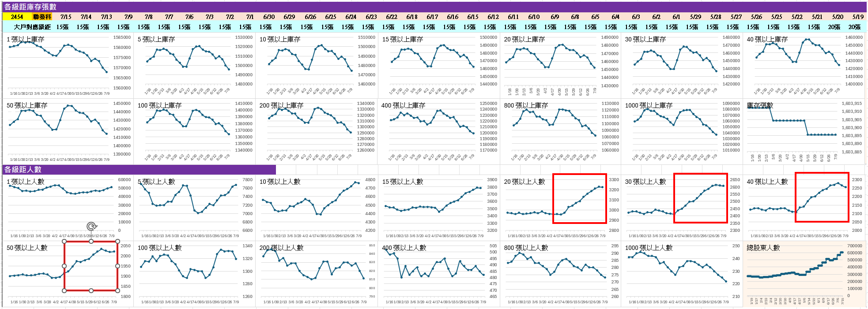
Task: Click bottom-left resize handle of selected red box
Action: point(64,290)
